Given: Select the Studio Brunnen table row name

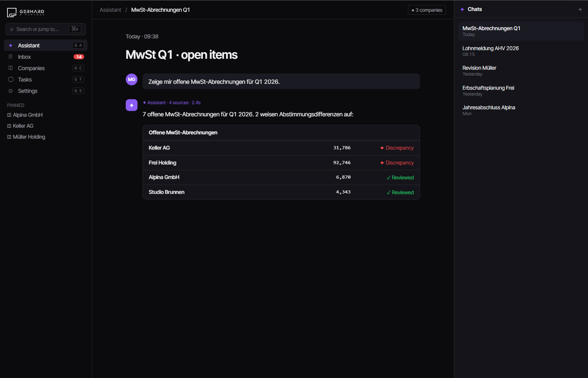Looking at the screenshot, I should click(x=166, y=192).
